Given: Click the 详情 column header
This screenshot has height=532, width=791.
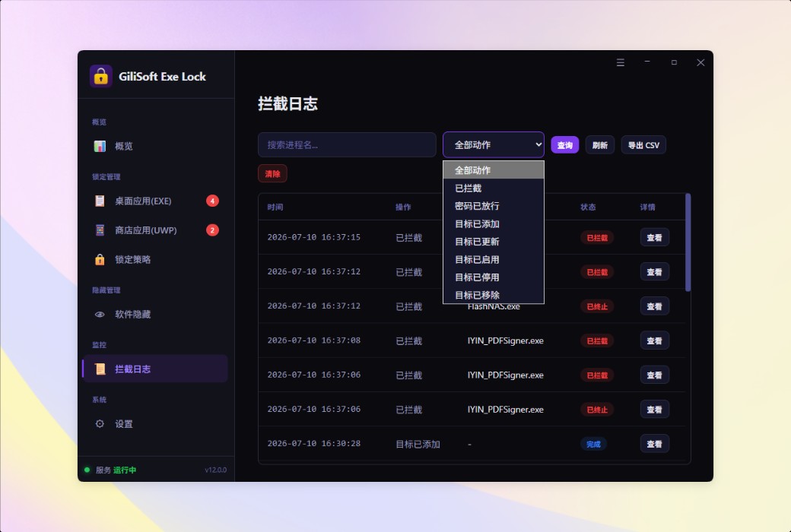Looking at the screenshot, I should 648,207.
